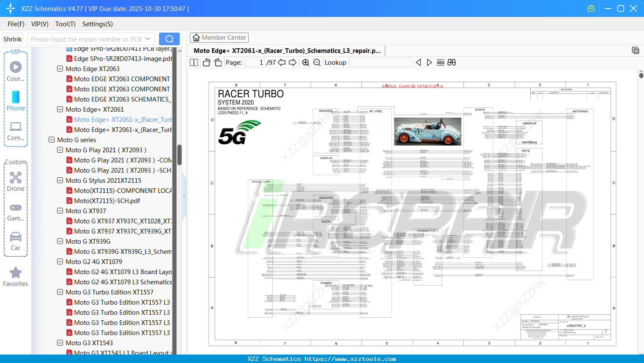644x363 pixels.
Task: Rotate the schematic page clockwise
Action: click(217, 62)
